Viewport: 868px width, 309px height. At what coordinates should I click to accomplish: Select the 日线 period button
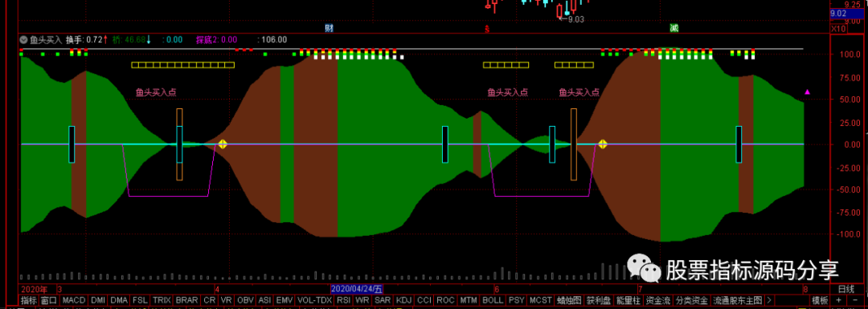point(845,289)
